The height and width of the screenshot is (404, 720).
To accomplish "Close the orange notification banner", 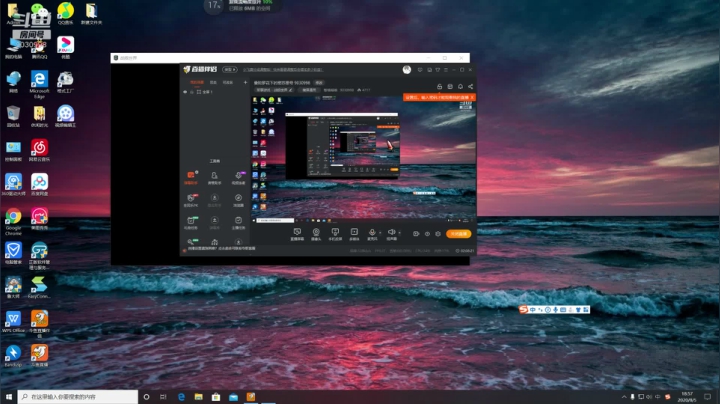I will coord(472,97).
